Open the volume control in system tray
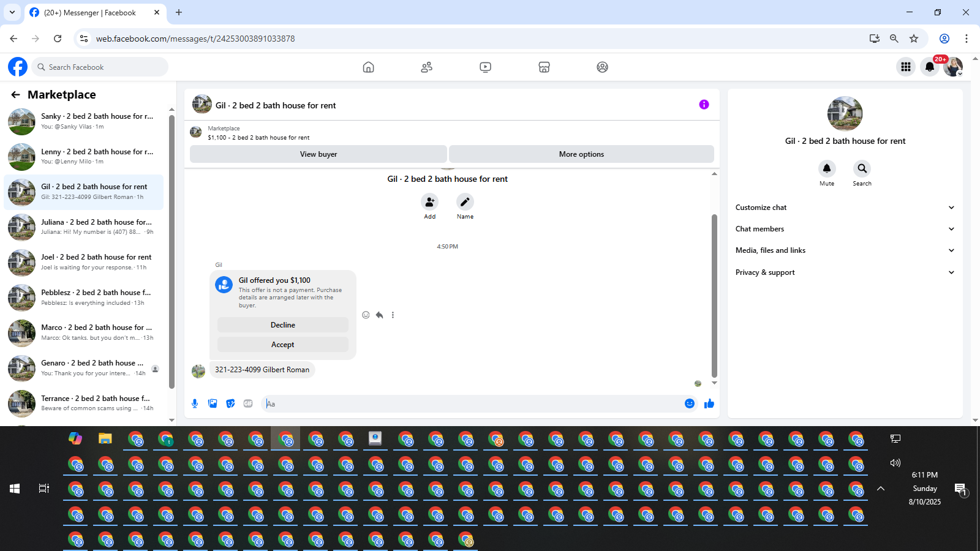The image size is (980, 551). (895, 463)
